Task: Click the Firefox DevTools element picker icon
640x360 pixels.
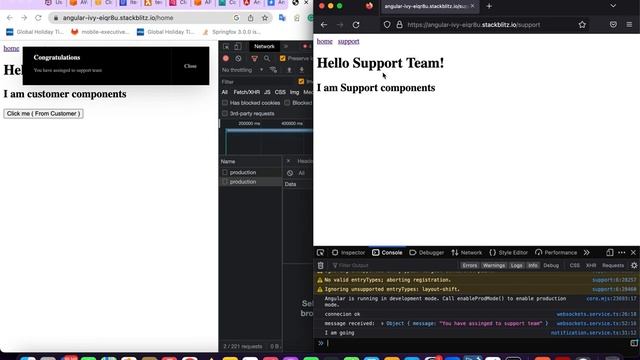Action: click(320, 253)
